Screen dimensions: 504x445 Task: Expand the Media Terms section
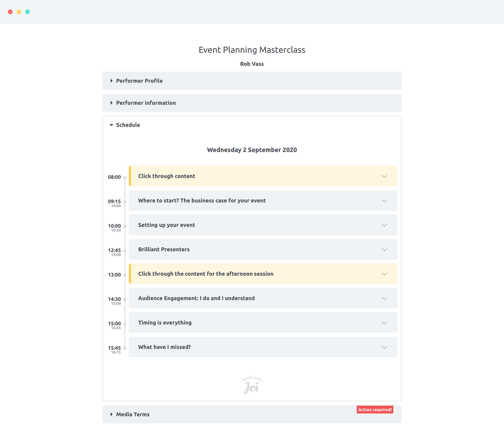[x=133, y=414]
